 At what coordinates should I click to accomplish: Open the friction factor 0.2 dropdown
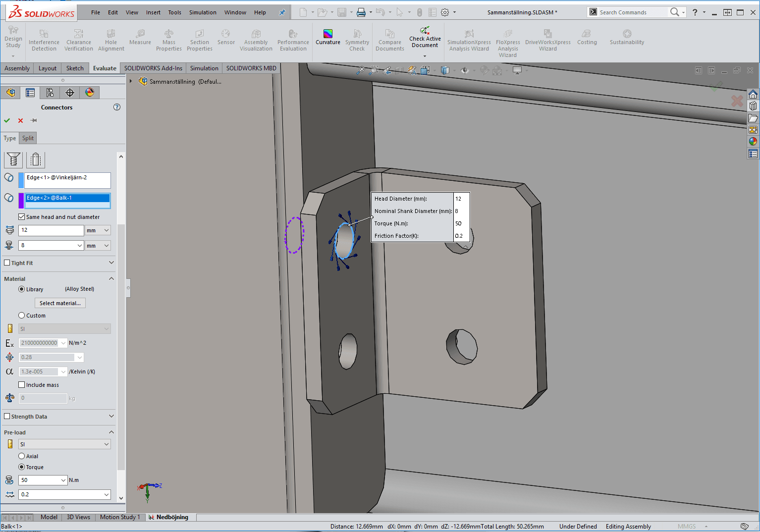point(107,494)
